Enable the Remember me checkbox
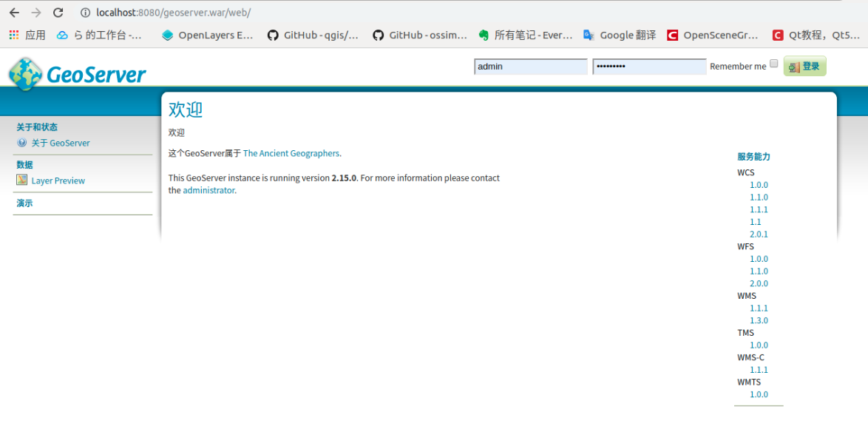868x435 pixels. click(774, 64)
